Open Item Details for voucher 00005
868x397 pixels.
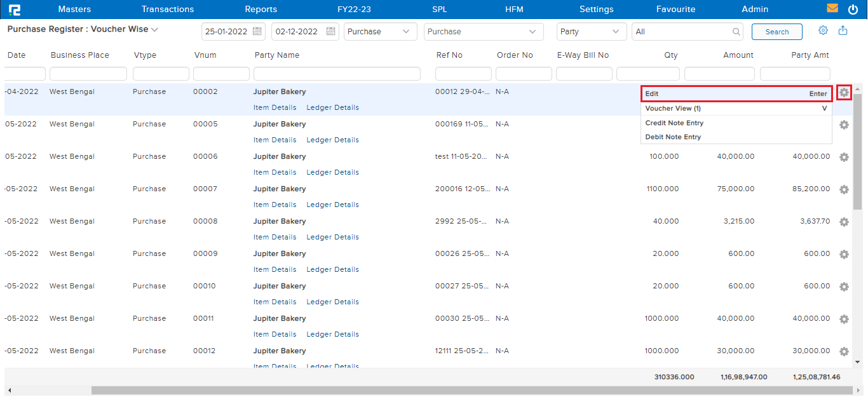(275, 140)
